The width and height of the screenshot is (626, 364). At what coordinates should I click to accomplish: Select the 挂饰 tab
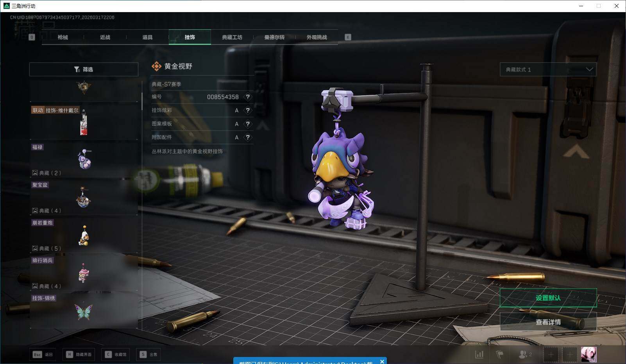[190, 37]
